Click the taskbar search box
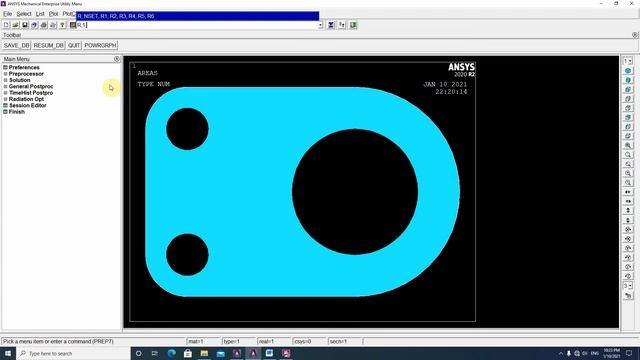This screenshot has width=640, height=360. pyautogui.click(x=73, y=353)
